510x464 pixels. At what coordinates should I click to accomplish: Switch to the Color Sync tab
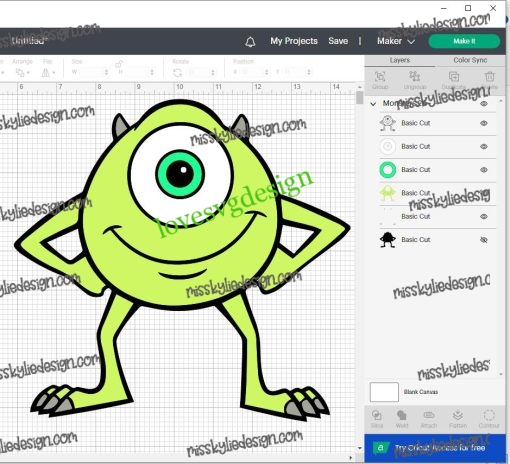(470, 60)
